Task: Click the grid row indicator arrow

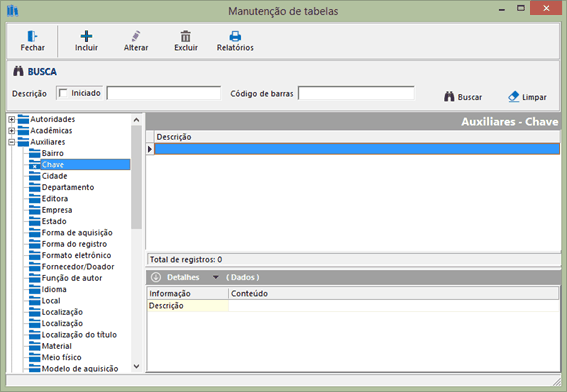Action: [150, 149]
